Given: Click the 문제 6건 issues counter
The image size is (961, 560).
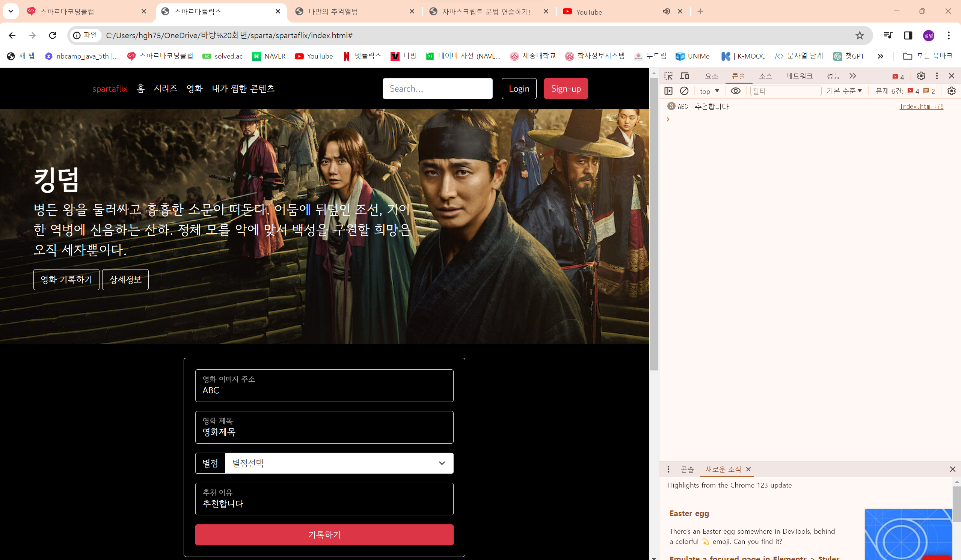Looking at the screenshot, I should 905,91.
